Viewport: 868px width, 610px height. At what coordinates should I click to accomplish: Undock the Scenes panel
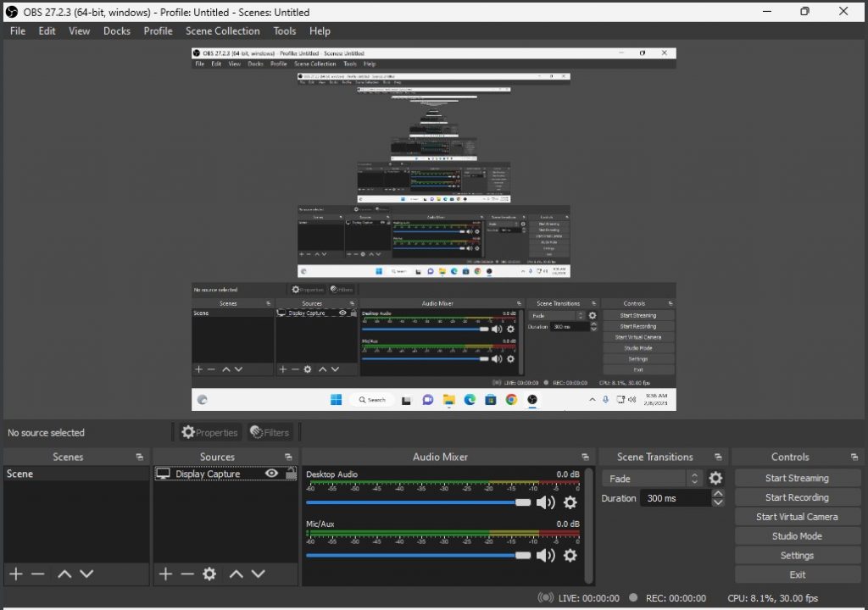click(x=140, y=457)
